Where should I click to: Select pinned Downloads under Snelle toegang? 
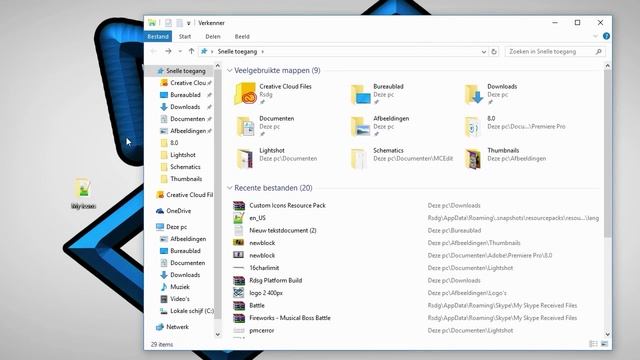(185, 107)
